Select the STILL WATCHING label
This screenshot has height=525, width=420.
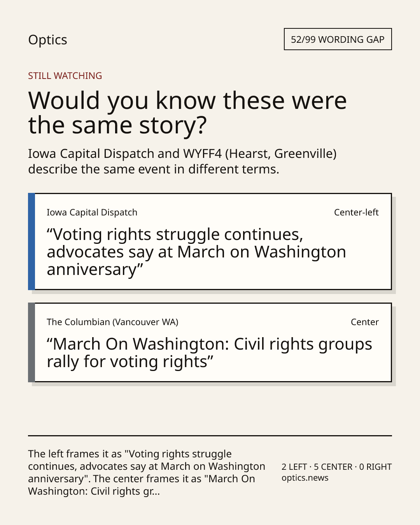pyautogui.click(x=65, y=76)
